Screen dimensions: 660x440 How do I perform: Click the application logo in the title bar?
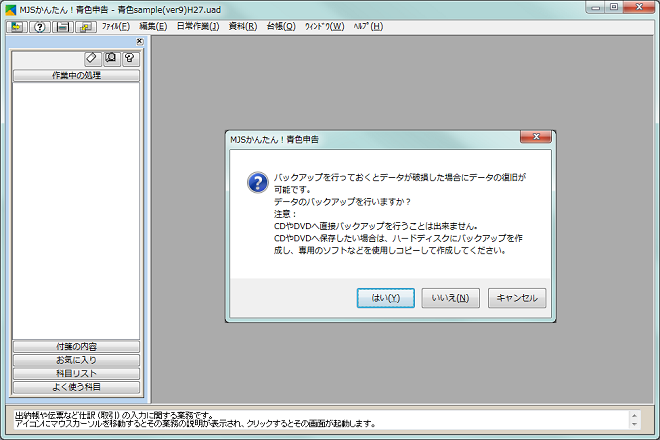pos(11,10)
